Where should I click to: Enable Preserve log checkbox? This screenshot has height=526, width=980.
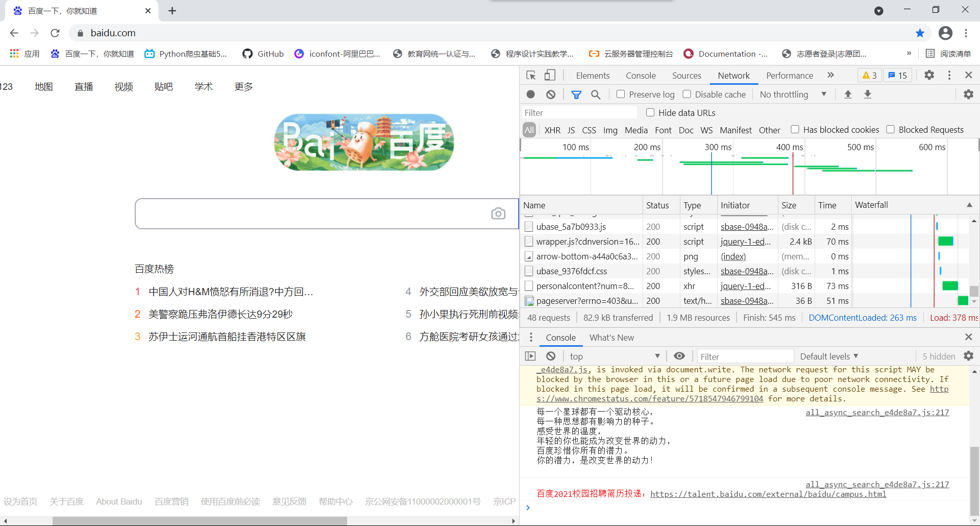pyautogui.click(x=621, y=94)
